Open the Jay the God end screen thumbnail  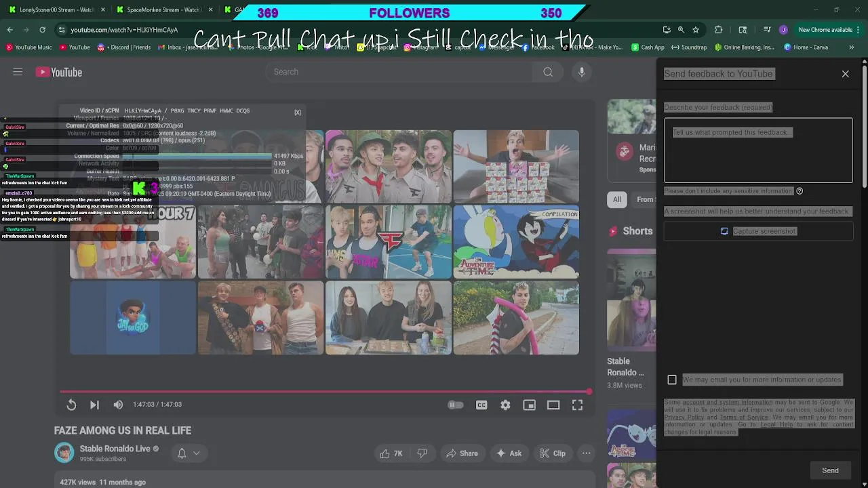point(133,318)
